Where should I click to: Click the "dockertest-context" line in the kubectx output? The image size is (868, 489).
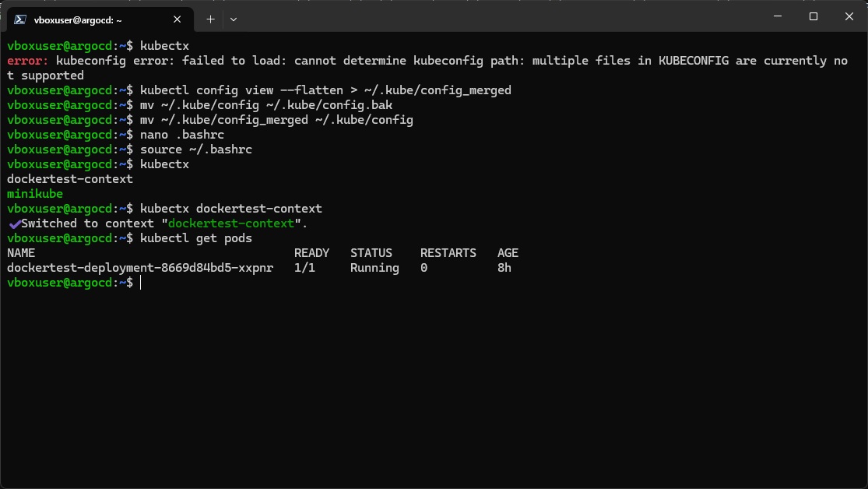pos(70,179)
